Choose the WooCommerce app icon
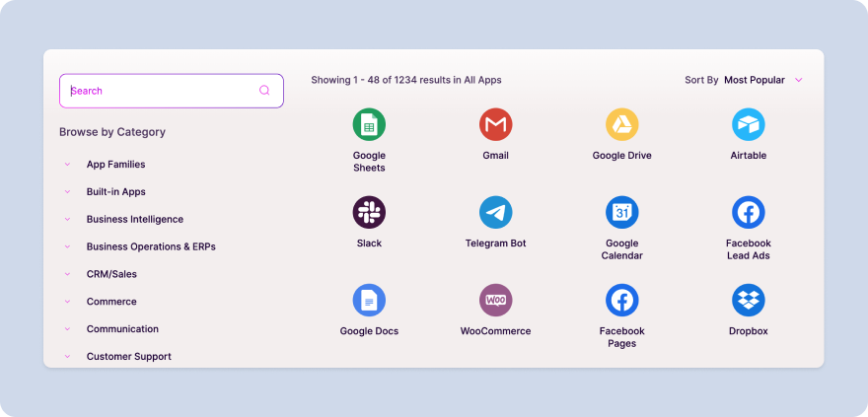Image resolution: width=868 pixels, height=417 pixels. tap(495, 300)
